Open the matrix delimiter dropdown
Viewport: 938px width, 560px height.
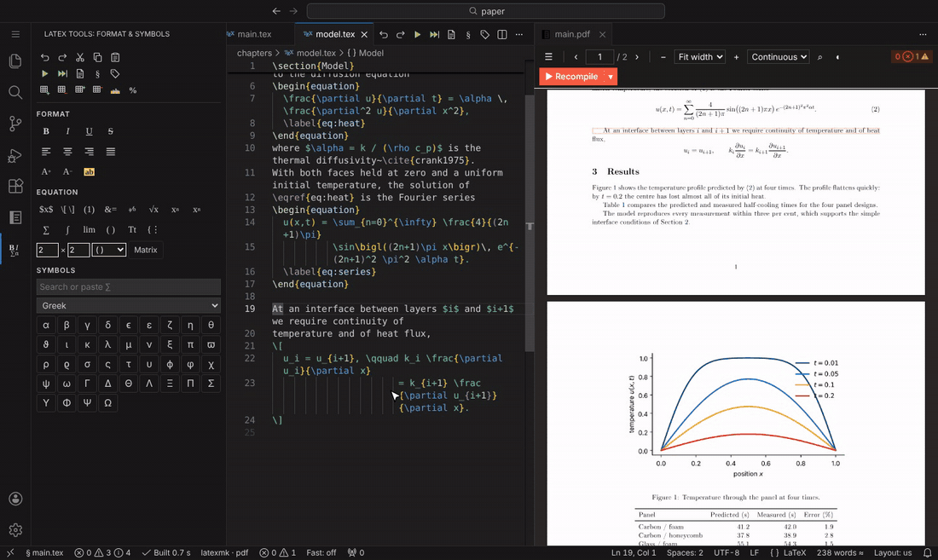tap(109, 250)
